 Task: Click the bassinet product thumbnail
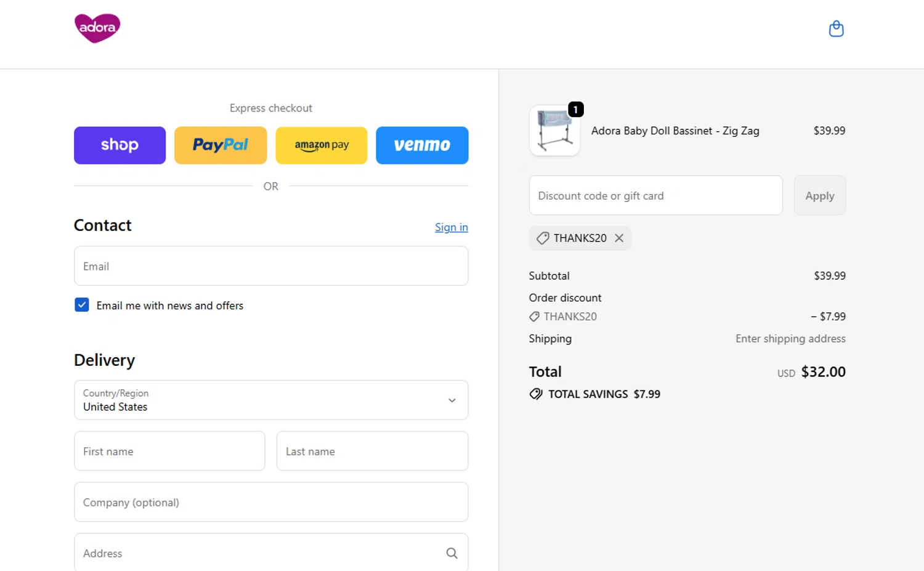554,131
